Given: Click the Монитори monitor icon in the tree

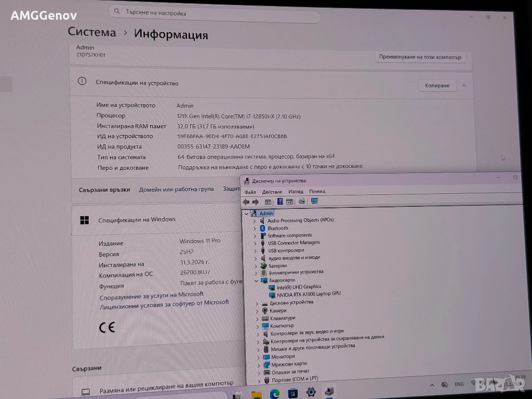Looking at the screenshot, I should 267,357.
